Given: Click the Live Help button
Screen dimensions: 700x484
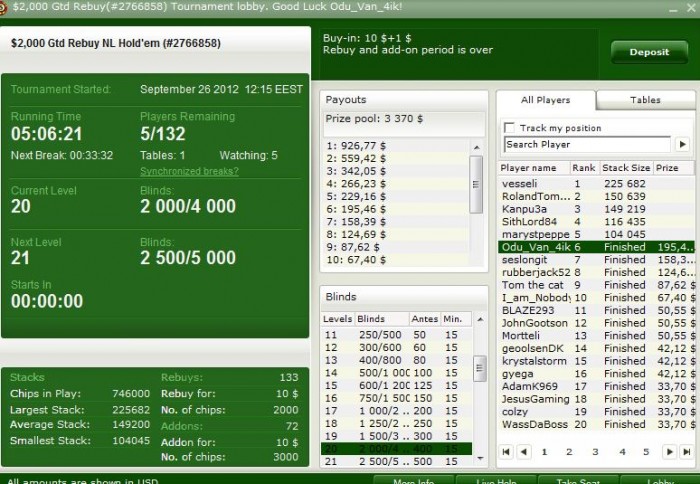Looking at the screenshot, I should pyautogui.click(x=496, y=480).
